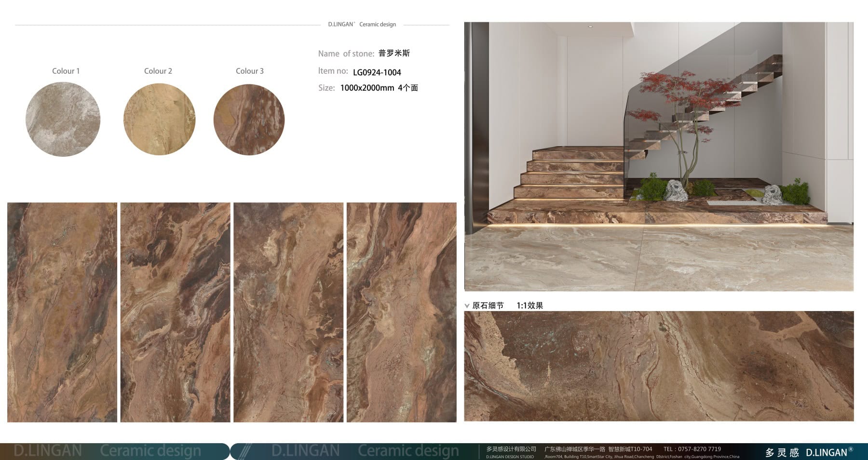The image size is (868, 460).
Task: Click the stone name 普罗米斯
Action: tap(394, 53)
